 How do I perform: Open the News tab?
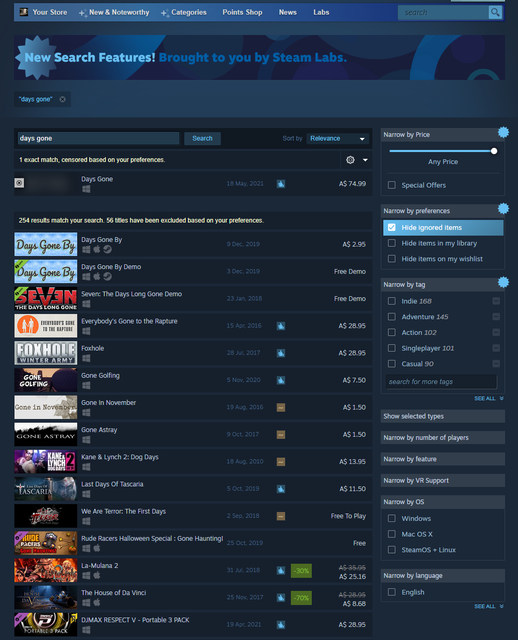(287, 12)
